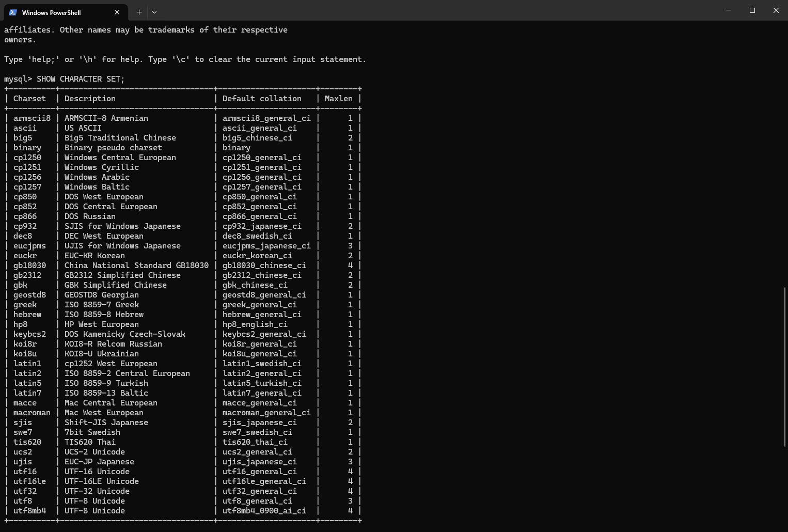Screen dimensions: 788x532
Task: Open a new tab with plus button
Action: [x=139, y=12]
